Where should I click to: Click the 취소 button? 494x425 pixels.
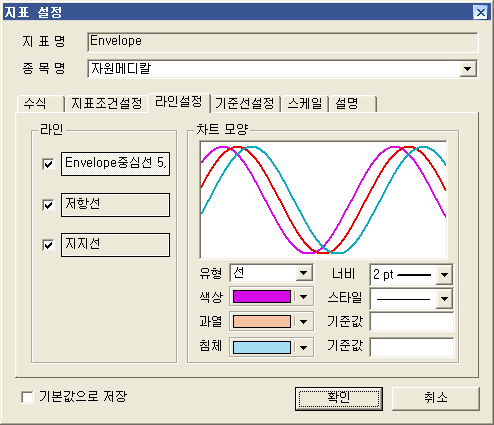[x=436, y=398]
